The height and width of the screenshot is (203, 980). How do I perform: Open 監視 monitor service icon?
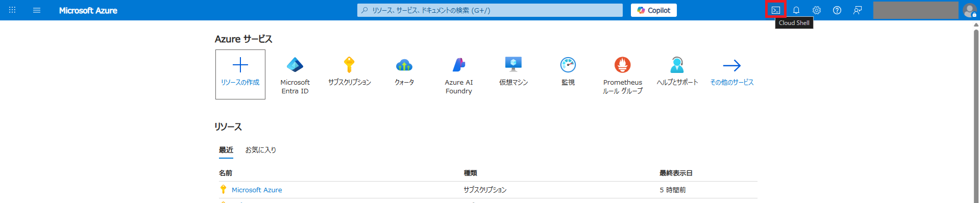coord(568,65)
